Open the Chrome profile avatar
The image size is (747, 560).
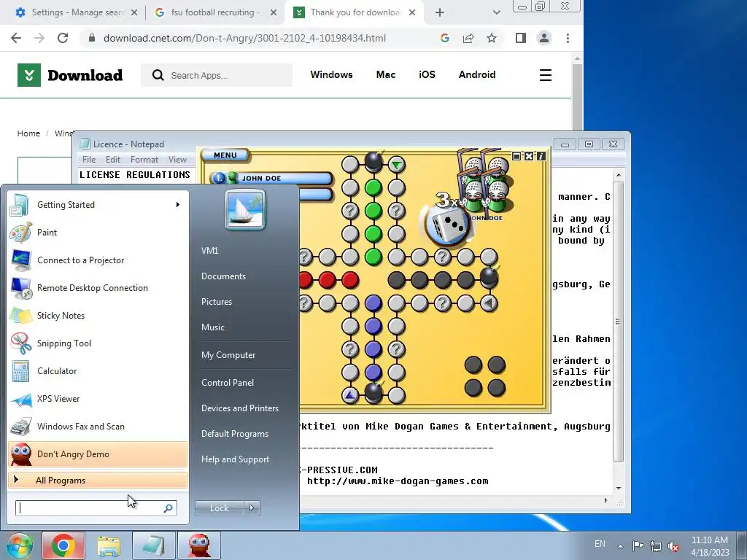544,38
